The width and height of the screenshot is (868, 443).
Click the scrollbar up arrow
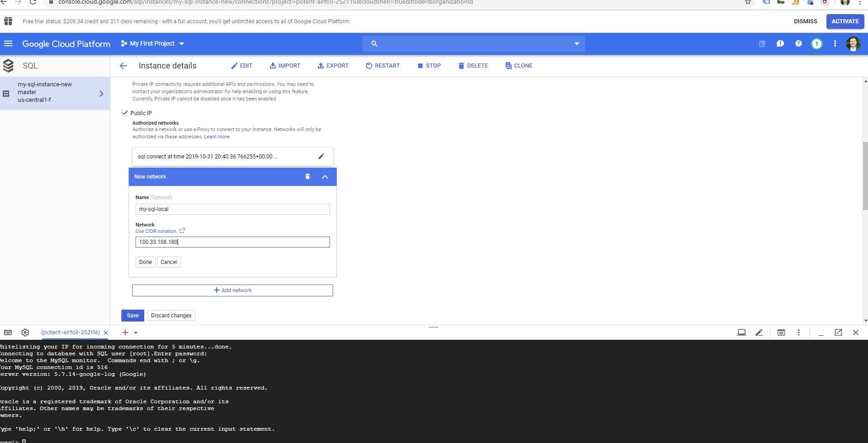865,81
